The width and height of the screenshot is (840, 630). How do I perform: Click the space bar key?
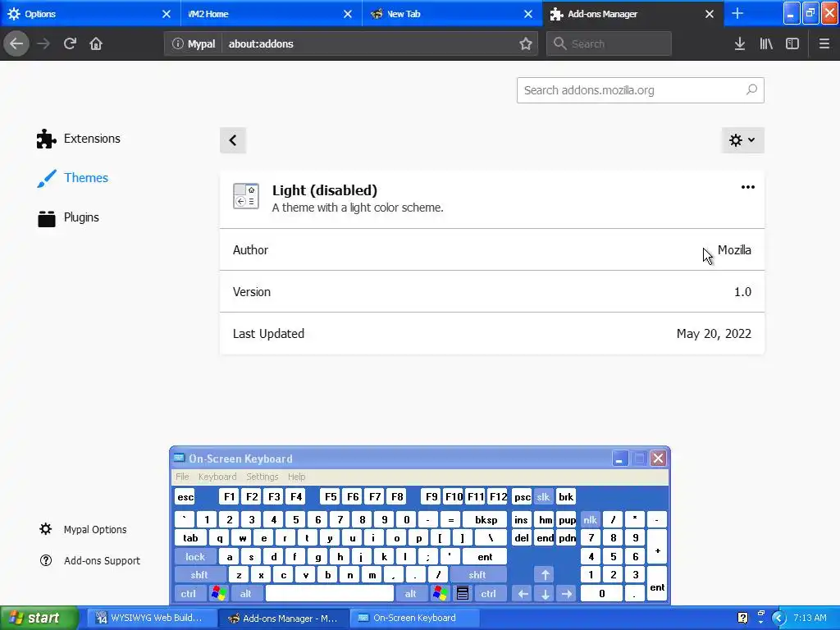click(x=330, y=594)
